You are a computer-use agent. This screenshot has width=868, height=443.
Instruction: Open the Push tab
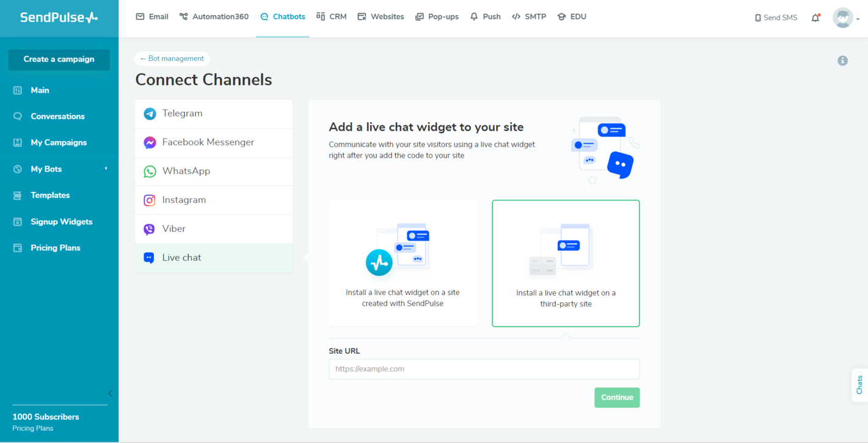[485, 16]
